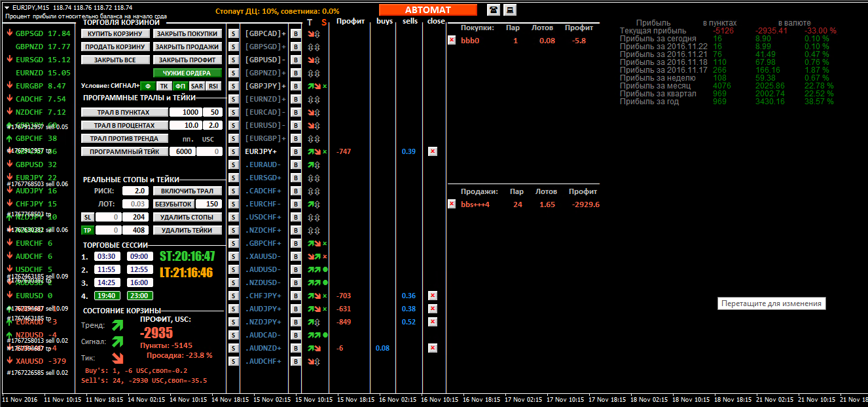Close the bbb0 buys basket row
This screenshot has width=868, height=407.
pos(452,40)
